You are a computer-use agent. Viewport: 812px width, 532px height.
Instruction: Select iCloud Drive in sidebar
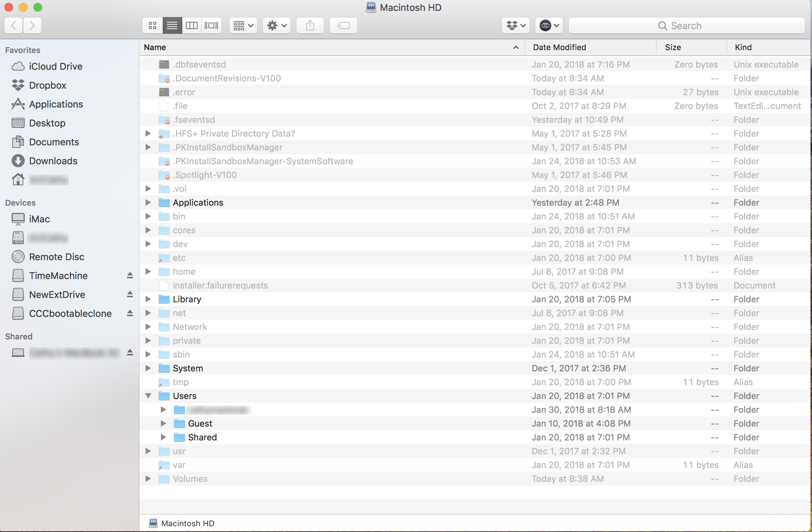coord(56,66)
